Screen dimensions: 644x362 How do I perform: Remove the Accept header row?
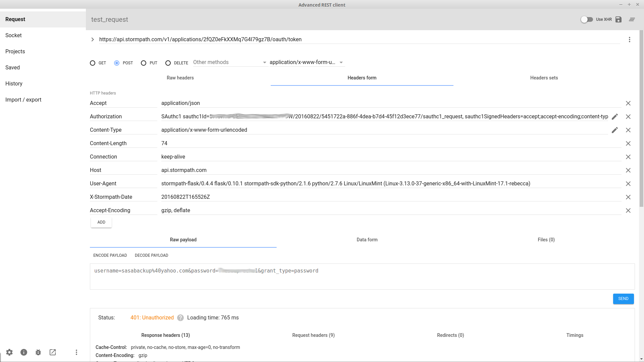click(628, 103)
